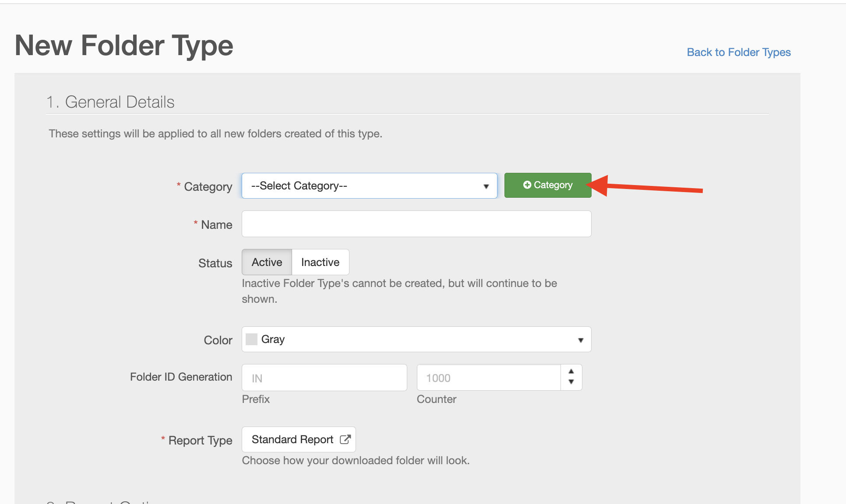Viewport: 846px width, 504px height.
Task: Click the Prefix input field
Action: (324, 378)
